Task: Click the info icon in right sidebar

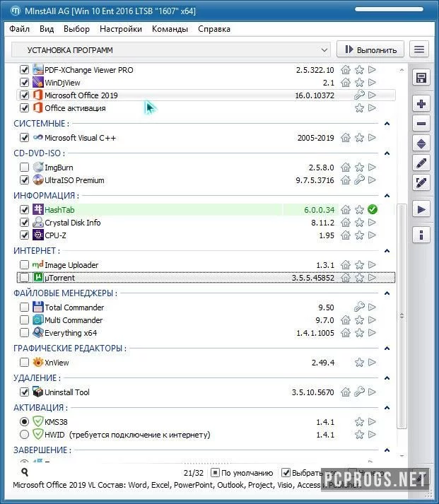Action: [421, 235]
